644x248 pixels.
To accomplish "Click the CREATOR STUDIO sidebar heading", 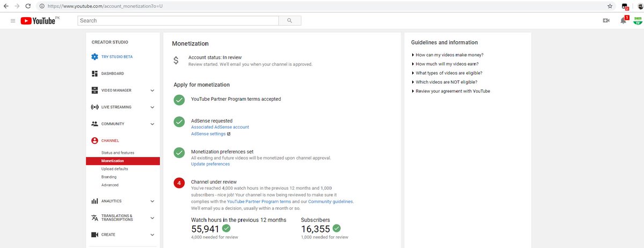I will [110, 42].
